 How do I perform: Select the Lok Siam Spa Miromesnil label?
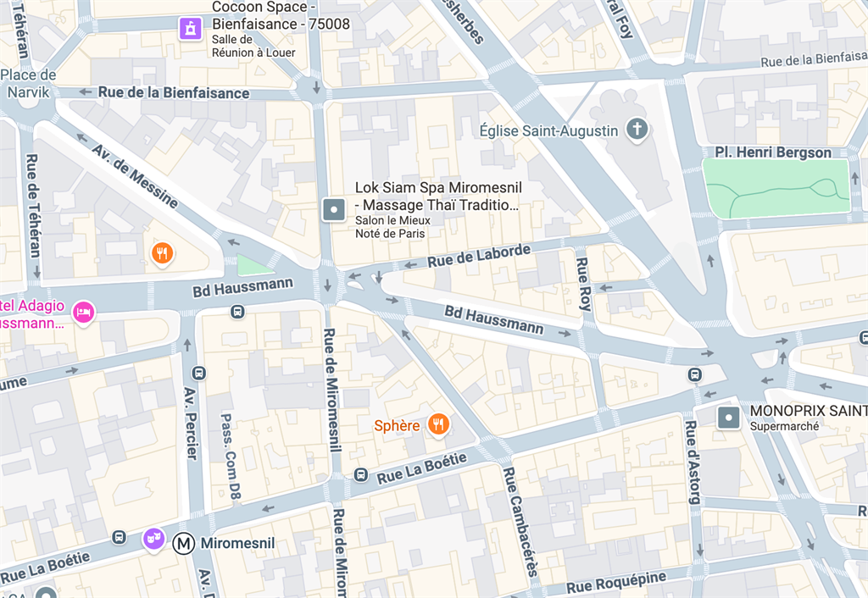point(438,197)
